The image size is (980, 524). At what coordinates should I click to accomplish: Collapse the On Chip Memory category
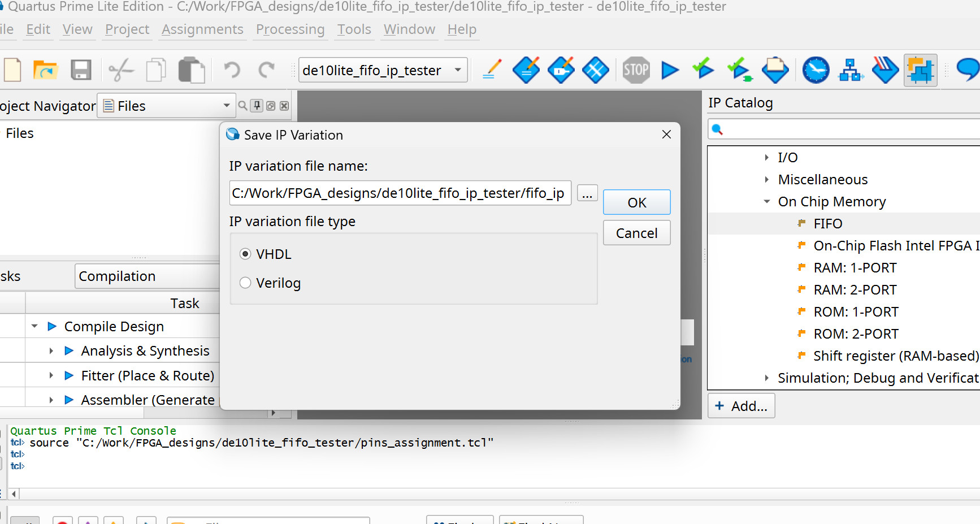767,202
